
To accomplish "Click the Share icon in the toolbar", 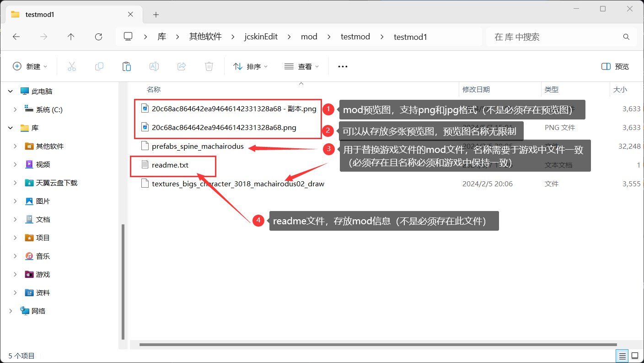I will click(x=181, y=66).
